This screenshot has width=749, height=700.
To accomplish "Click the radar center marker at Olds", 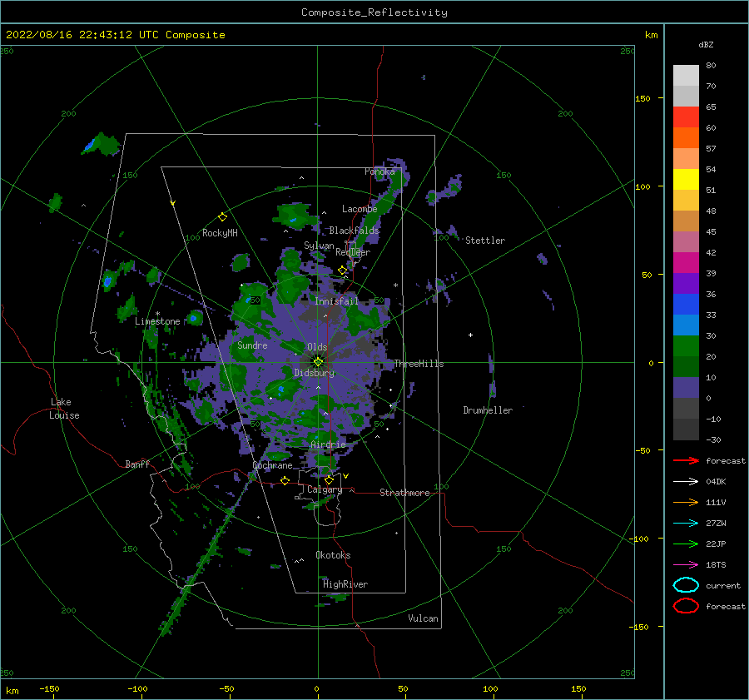I will [x=318, y=362].
